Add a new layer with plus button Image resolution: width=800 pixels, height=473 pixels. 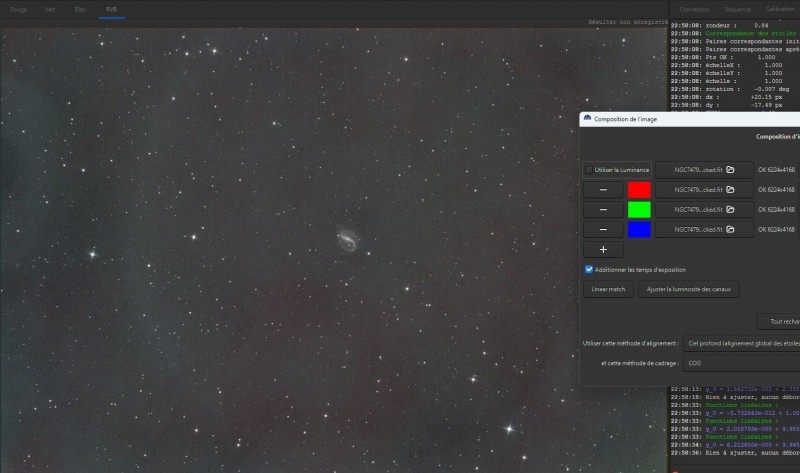(603, 250)
